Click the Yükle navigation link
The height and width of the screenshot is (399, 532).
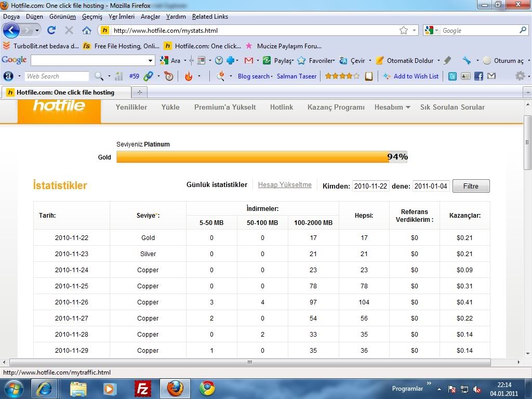(170, 107)
